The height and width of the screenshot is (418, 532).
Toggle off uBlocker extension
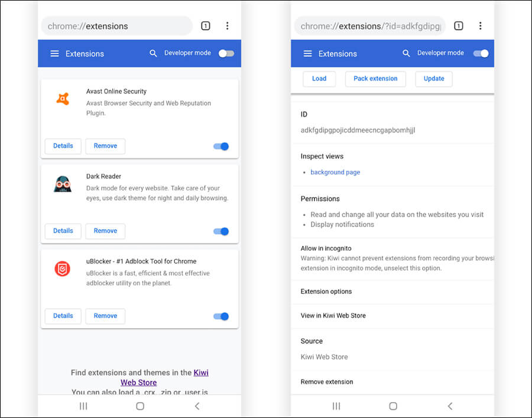tap(221, 316)
